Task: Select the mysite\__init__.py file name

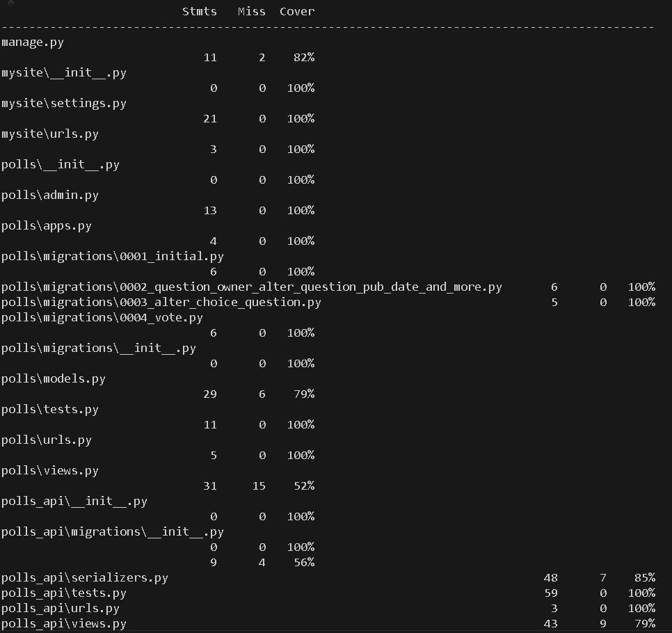Action: pyautogui.click(x=64, y=73)
